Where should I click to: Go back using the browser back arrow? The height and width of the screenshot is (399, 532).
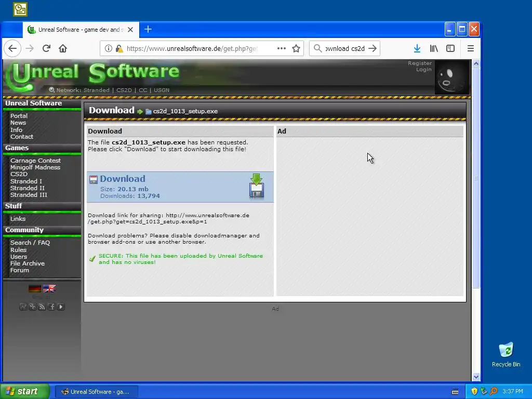pyautogui.click(x=12, y=48)
